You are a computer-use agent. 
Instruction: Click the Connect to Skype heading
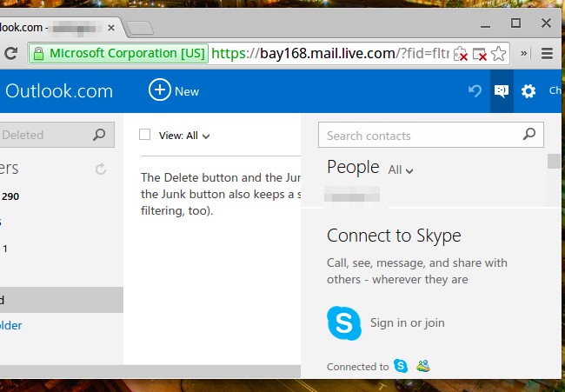pyautogui.click(x=394, y=236)
